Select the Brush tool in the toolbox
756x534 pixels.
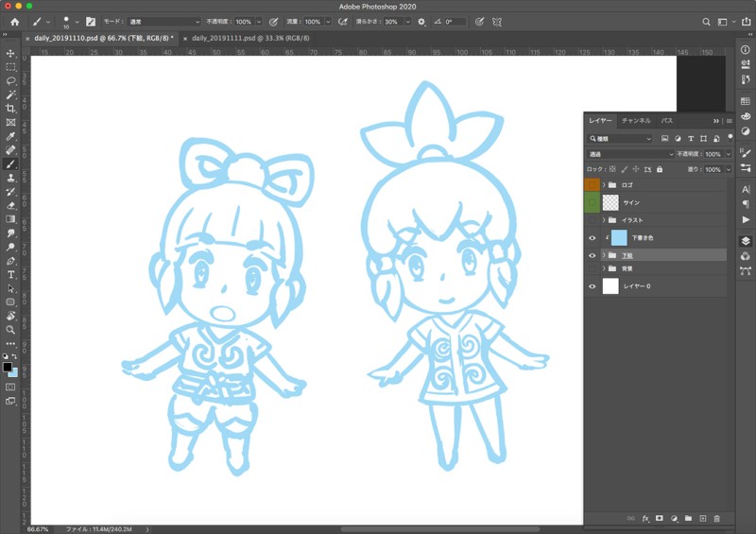pos(10,164)
